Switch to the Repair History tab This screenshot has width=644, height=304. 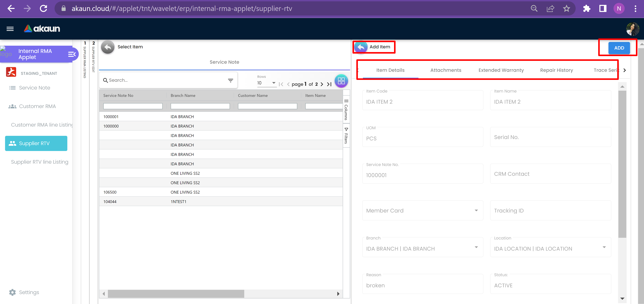coord(556,70)
